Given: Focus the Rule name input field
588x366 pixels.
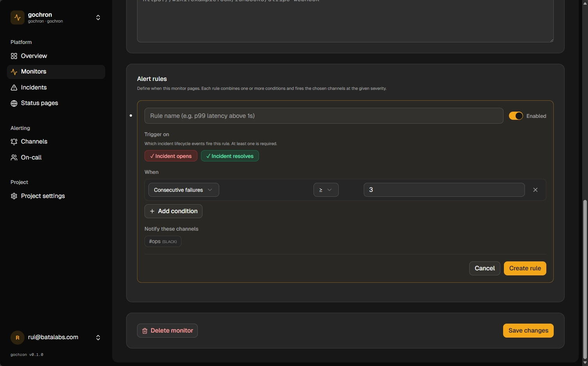Looking at the screenshot, I should 324,116.
